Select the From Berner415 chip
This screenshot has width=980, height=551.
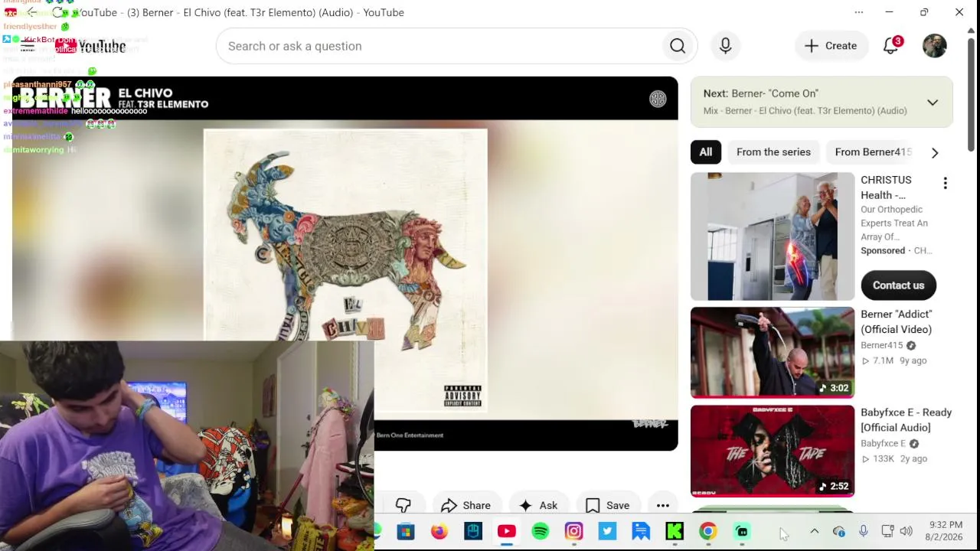coord(873,152)
